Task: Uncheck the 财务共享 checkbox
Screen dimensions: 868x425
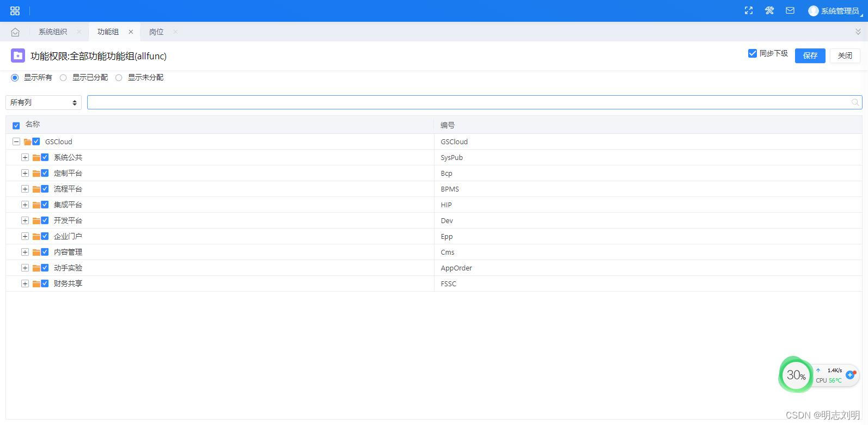Action: tap(45, 284)
